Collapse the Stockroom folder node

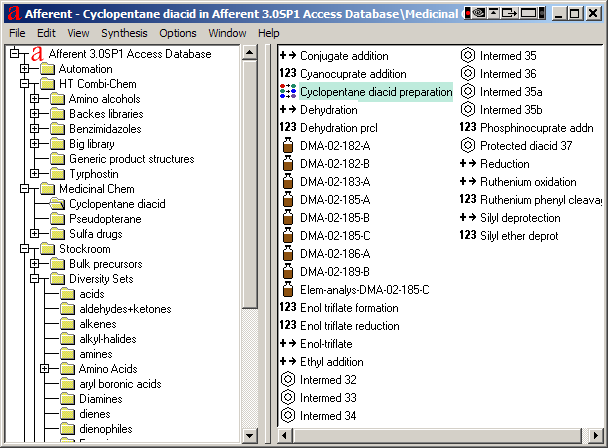point(25,249)
